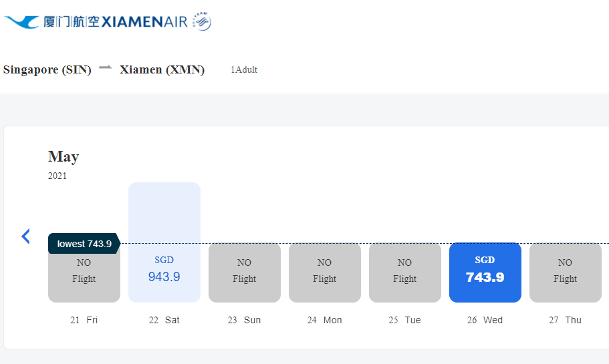Click the Xiamen Air bird logo
The image size is (609, 364).
21,21
